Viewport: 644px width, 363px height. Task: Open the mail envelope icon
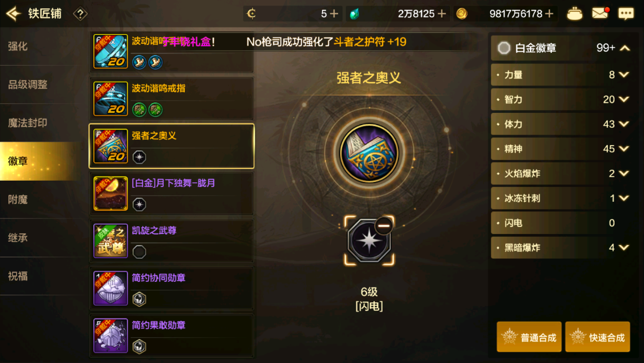click(600, 13)
